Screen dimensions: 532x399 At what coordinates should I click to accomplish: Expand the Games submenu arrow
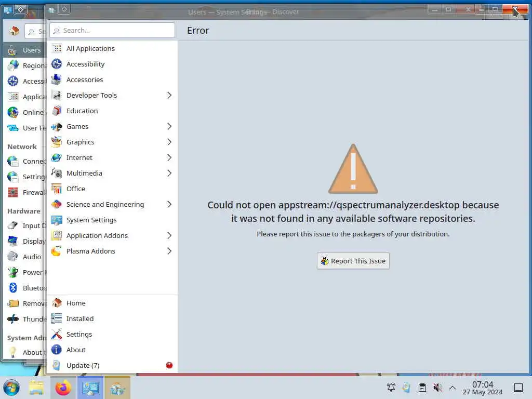(169, 127)
